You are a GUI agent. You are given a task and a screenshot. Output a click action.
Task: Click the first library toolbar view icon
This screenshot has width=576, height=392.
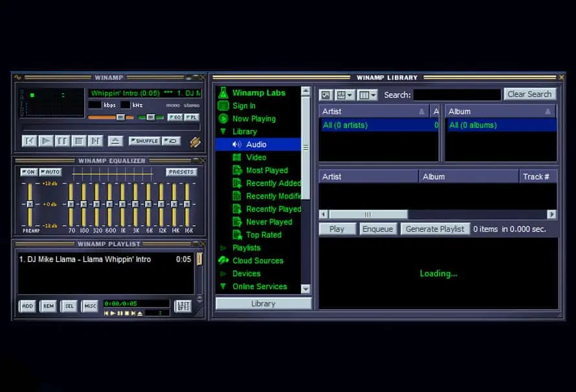point(326,95)
